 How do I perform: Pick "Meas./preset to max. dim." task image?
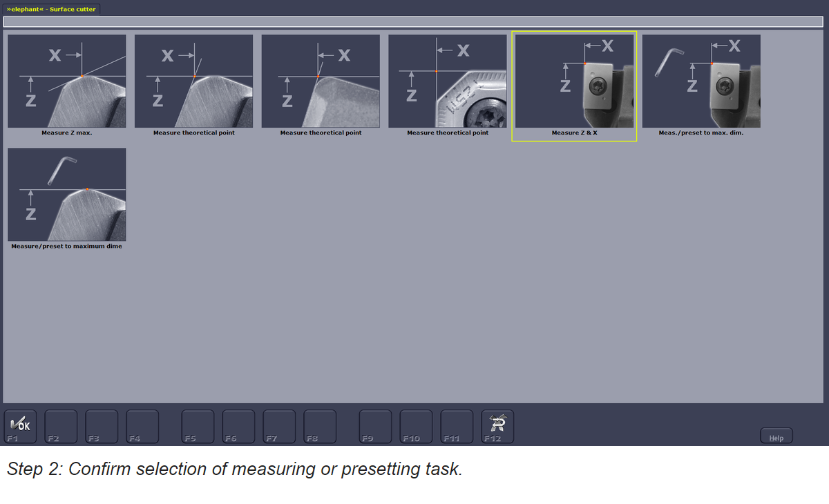[x=701, y=81]
